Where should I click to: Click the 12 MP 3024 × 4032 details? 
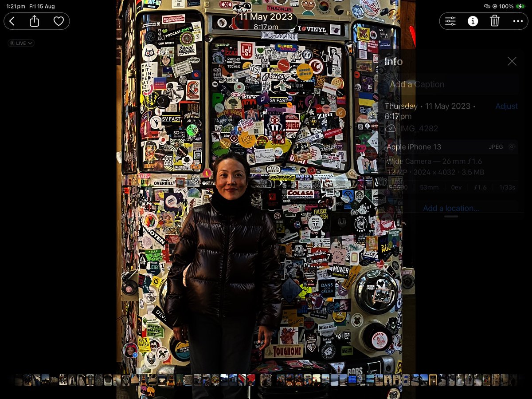pyautogui.click(x=435, y=172)
